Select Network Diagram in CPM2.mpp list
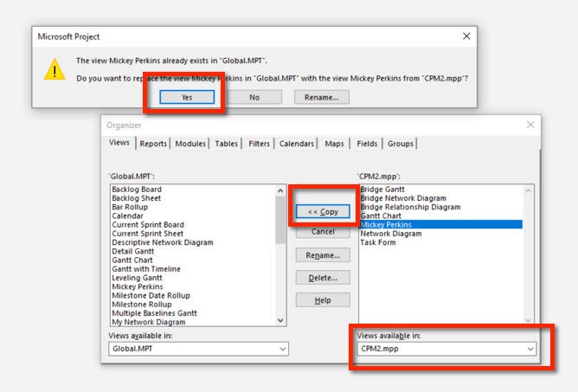The width and height of the screenshot is (578, 392). [x=391, y=234]
